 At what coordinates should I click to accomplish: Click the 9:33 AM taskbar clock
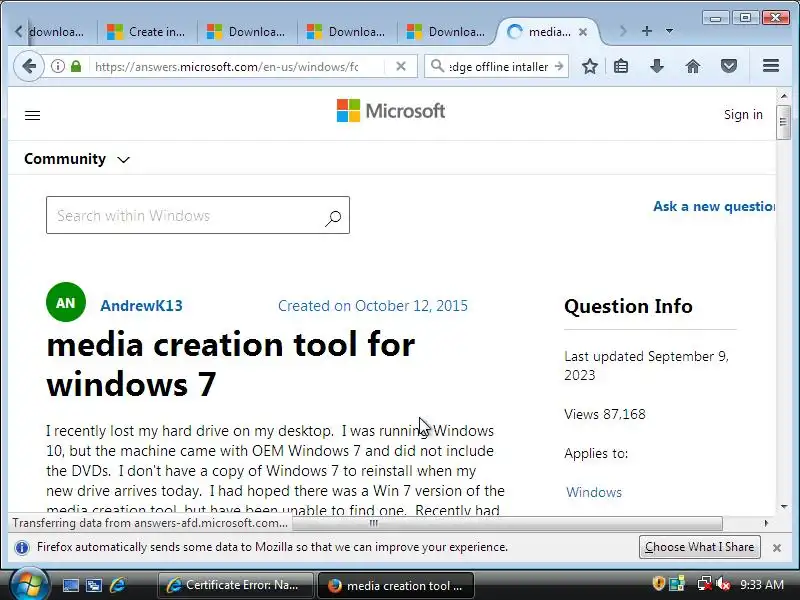click(762, 584)
